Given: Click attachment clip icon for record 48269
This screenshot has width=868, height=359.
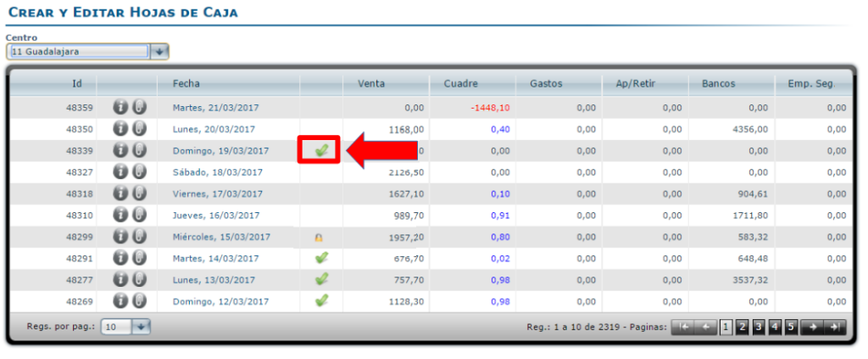Looking at the screenshot, I should [139, 300].
